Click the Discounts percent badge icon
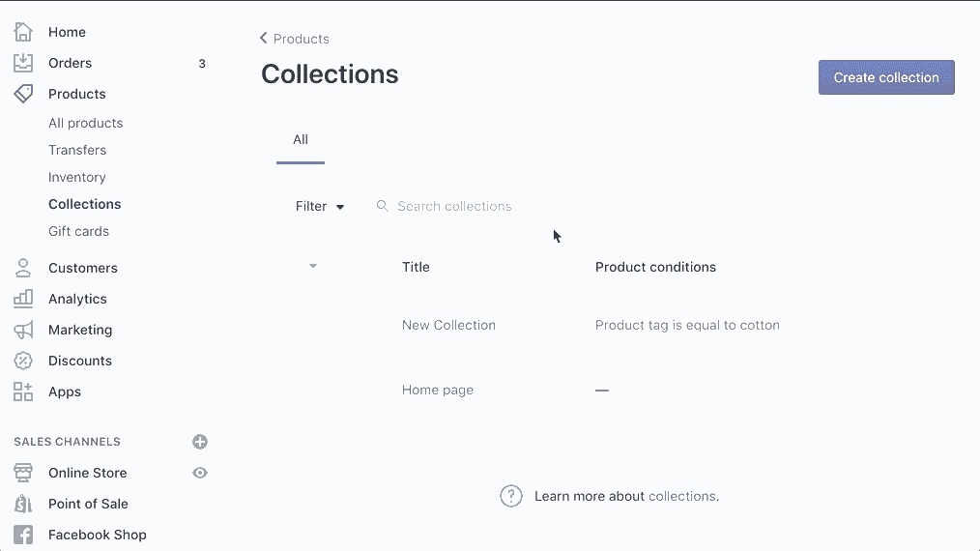Viewport: 980px width, 551px height. point(23,361)
